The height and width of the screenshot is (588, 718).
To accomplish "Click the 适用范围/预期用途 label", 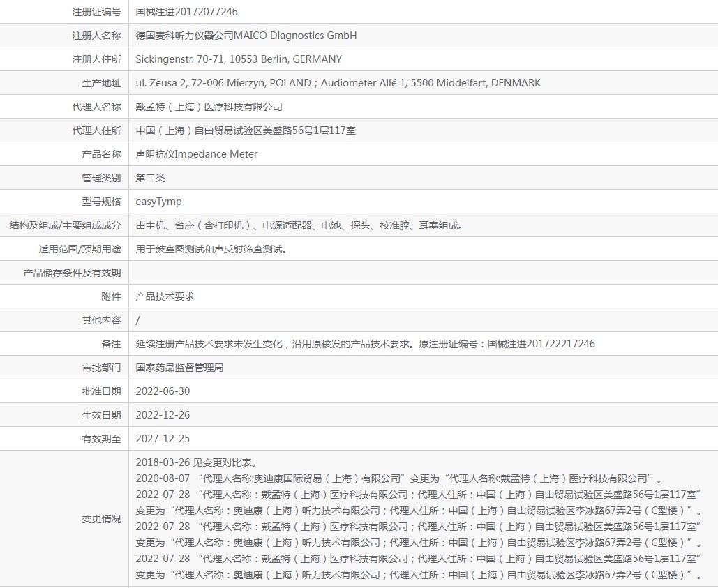I will tap(80, 250).
